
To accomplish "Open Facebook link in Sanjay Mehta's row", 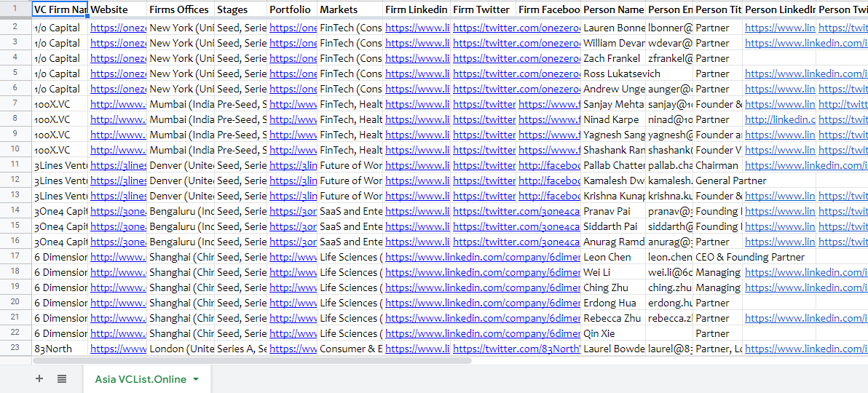I will coord(549,104).
